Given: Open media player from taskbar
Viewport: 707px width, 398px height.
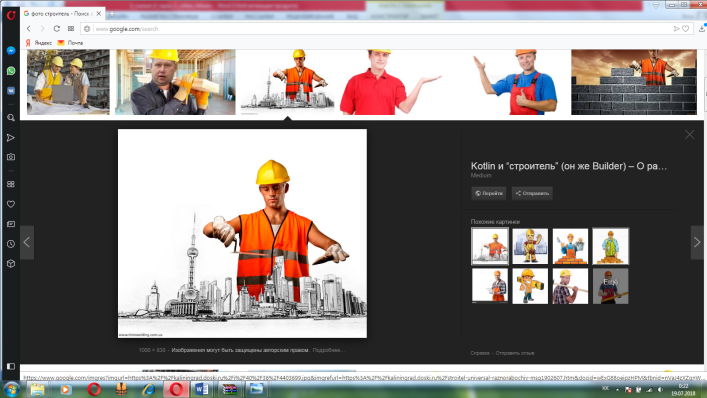Looking at the screenshot, I should pos(65,389).
